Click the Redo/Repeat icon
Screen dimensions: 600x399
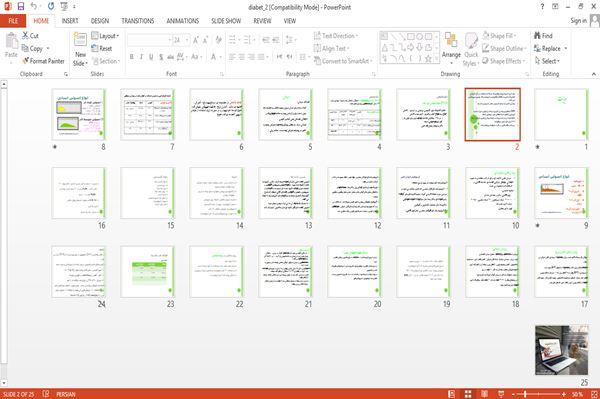click(x=51, y=7)
